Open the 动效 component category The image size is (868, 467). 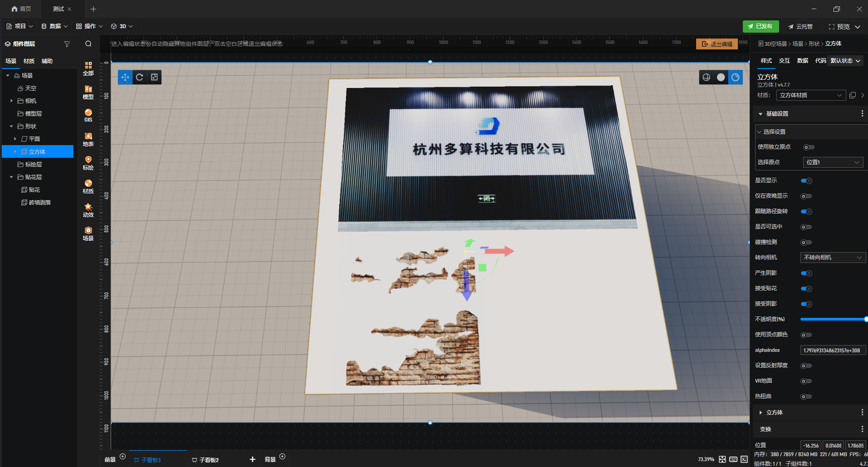tap(88, 210)
